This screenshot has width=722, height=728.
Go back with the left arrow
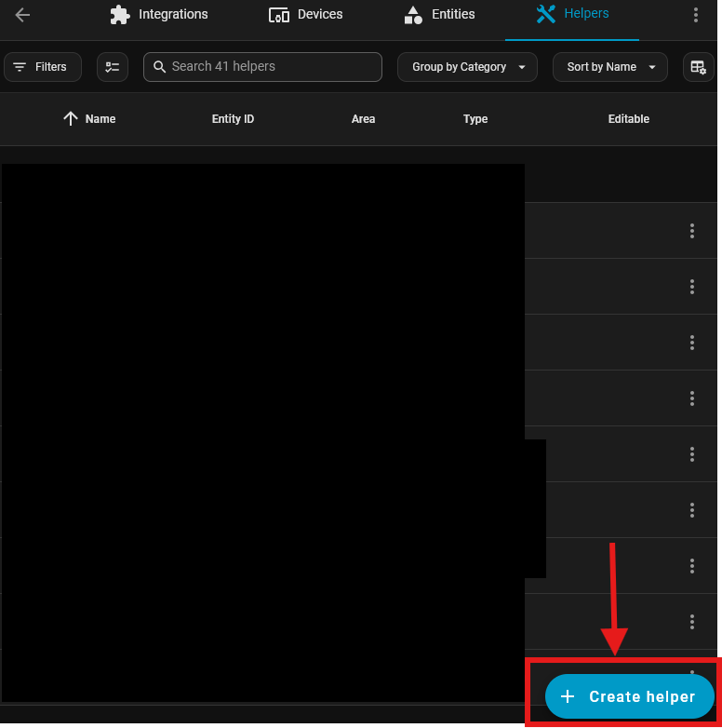22,15
